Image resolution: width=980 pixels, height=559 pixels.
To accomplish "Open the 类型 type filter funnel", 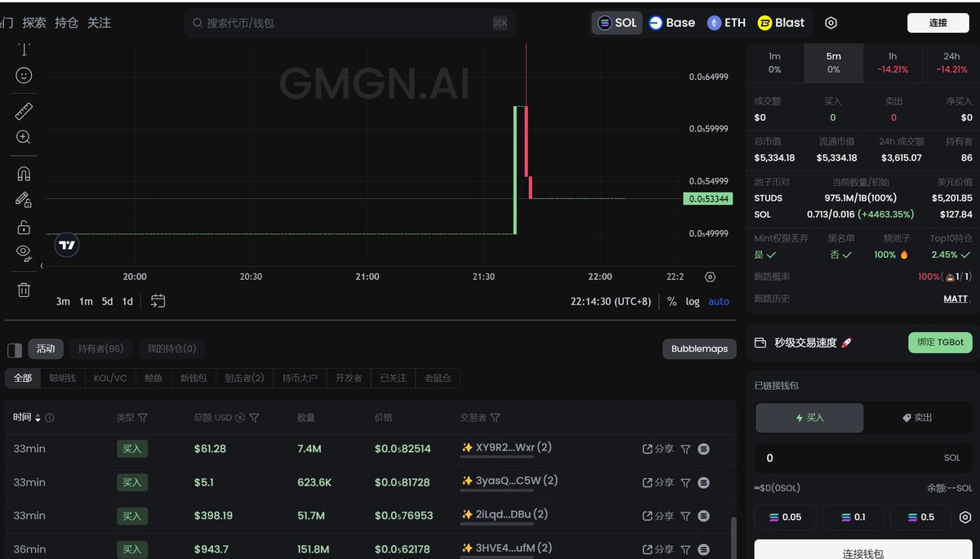I will [143, 418].
